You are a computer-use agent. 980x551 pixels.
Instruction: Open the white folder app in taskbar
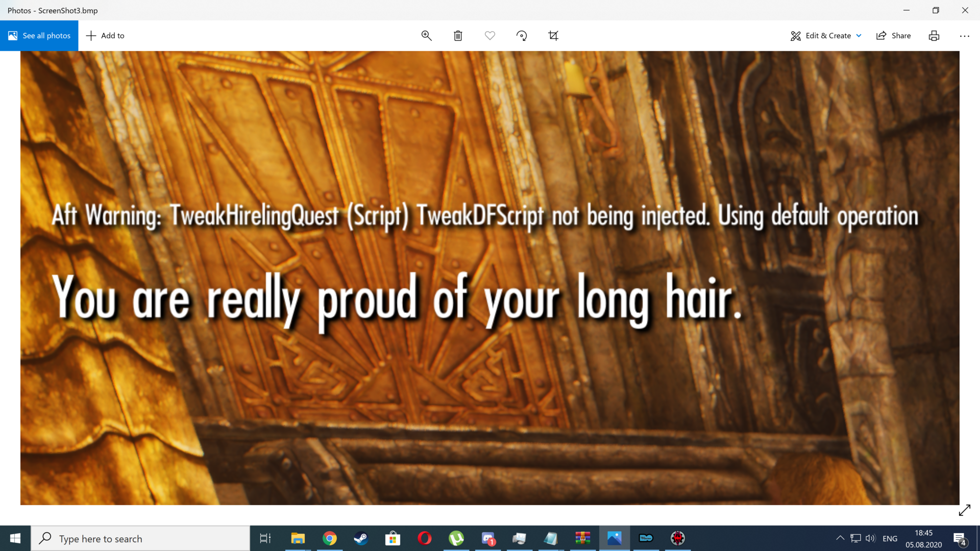coord(520,538)
